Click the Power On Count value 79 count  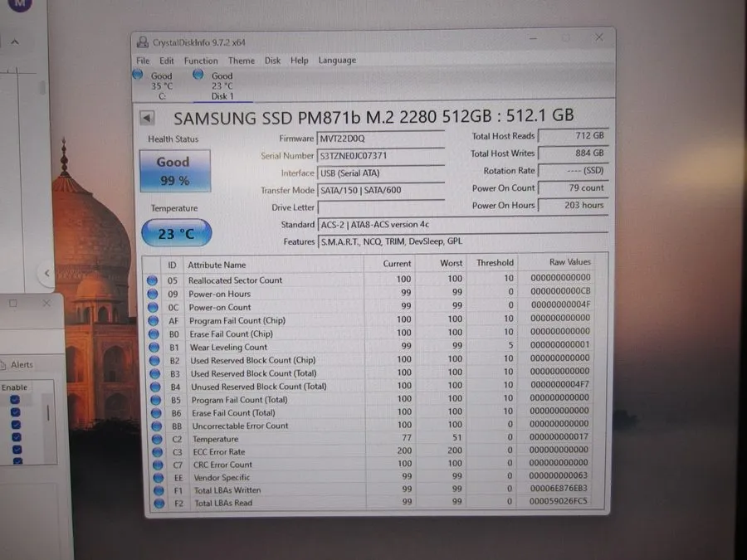573,187
